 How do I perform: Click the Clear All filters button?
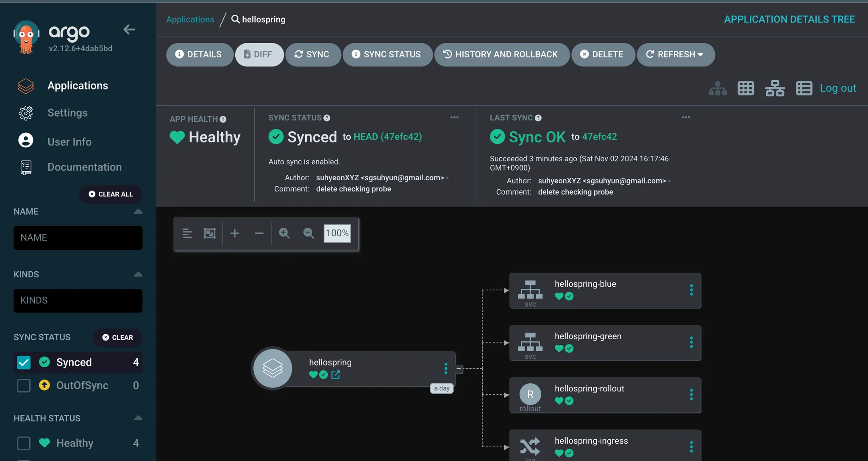[111, 194]
